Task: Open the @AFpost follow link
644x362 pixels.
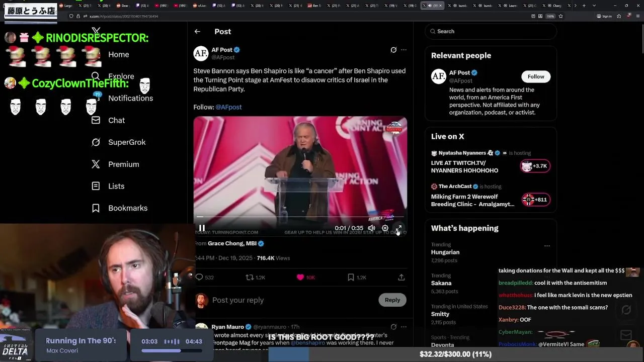Action: point(228,107)
